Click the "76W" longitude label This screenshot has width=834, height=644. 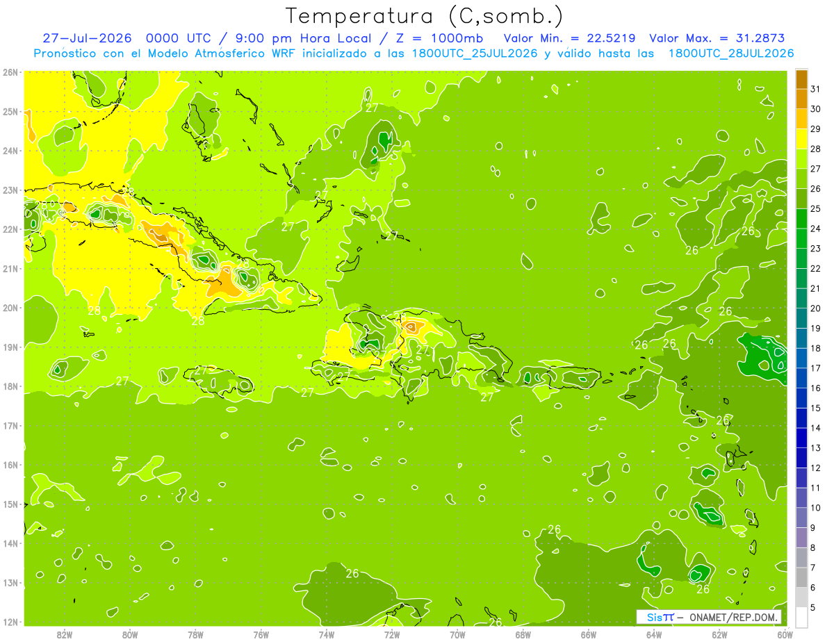[x=261, y=635]
